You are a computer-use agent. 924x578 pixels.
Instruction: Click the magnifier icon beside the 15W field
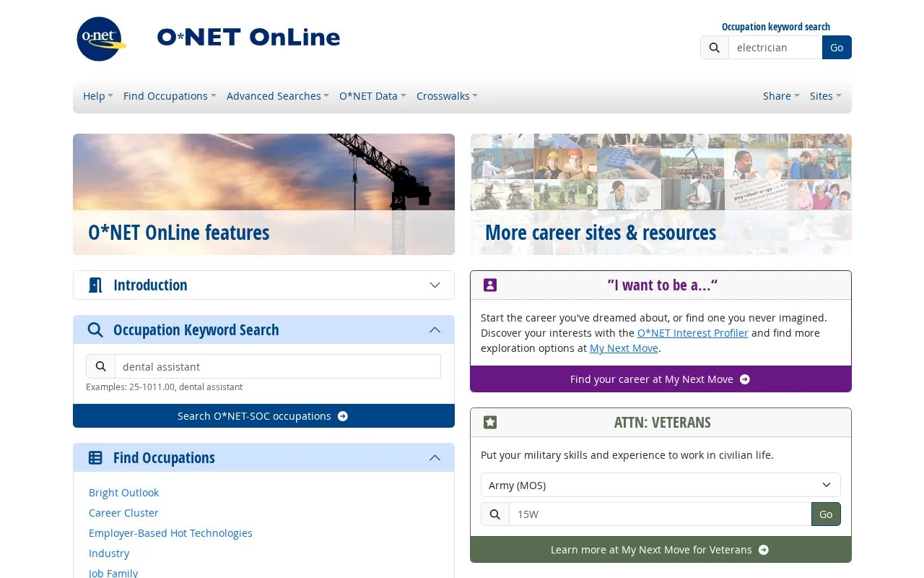(x=495, y=514)
